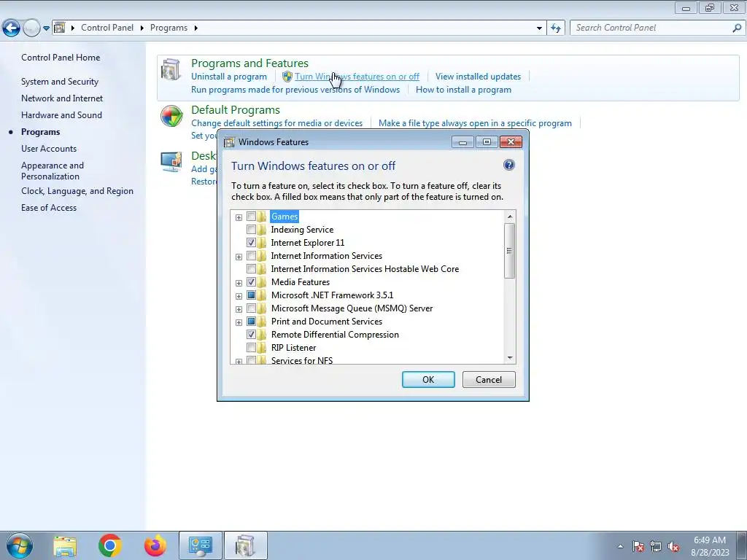Click the shield icon before Turn Windows features
The height and width of the screenshot is (560, 747).
pos(287,76)
